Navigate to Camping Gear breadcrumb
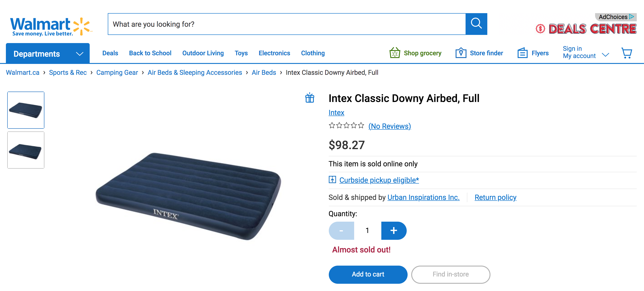 tap(117, 73)
